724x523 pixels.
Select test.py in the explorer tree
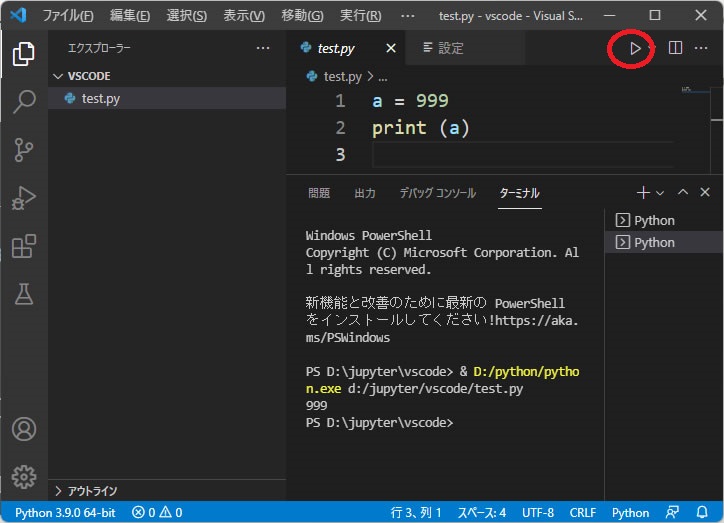coord(101,98)
